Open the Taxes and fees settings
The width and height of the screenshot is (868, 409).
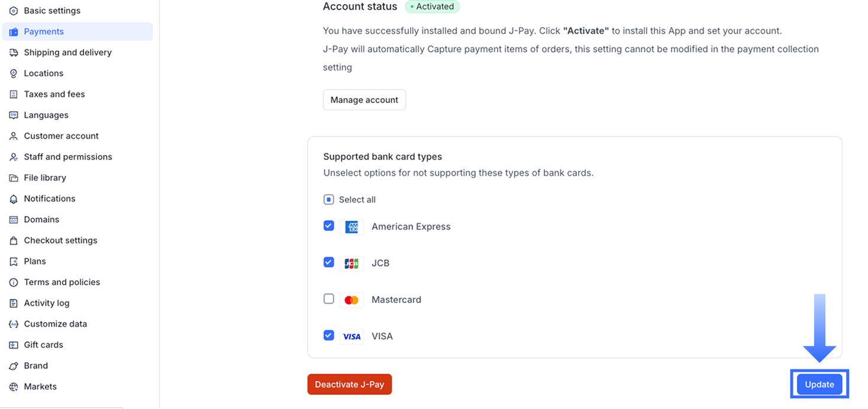pos(54,94)
